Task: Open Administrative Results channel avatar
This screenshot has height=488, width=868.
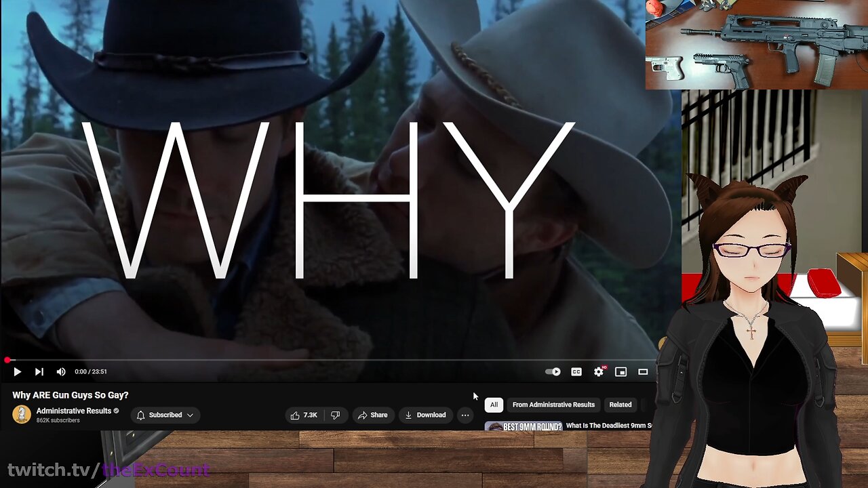Action: pos(22,414)
